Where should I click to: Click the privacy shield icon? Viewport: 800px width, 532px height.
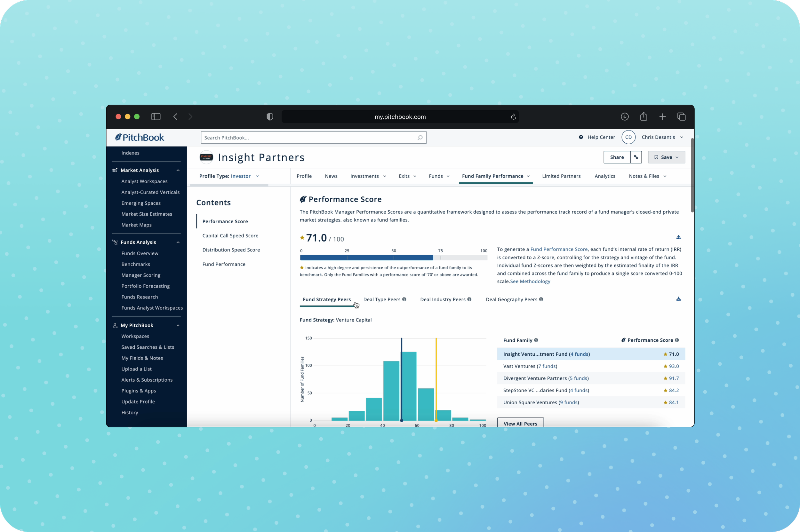point(270,117)
